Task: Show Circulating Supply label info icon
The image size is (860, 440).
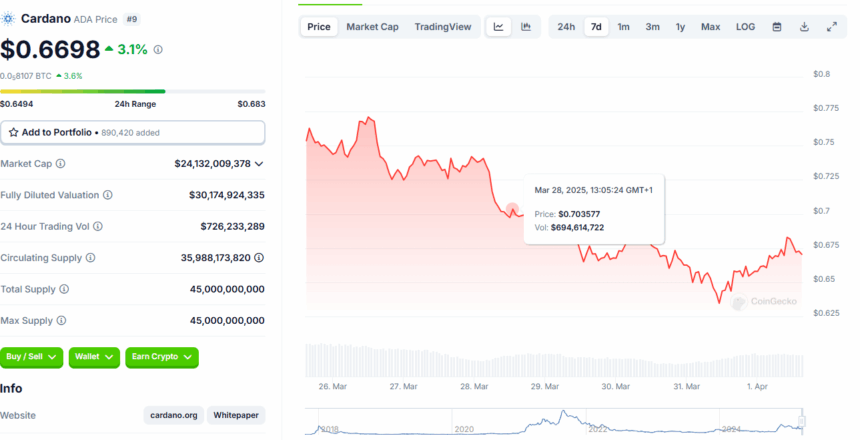Action: pos(90,257)
